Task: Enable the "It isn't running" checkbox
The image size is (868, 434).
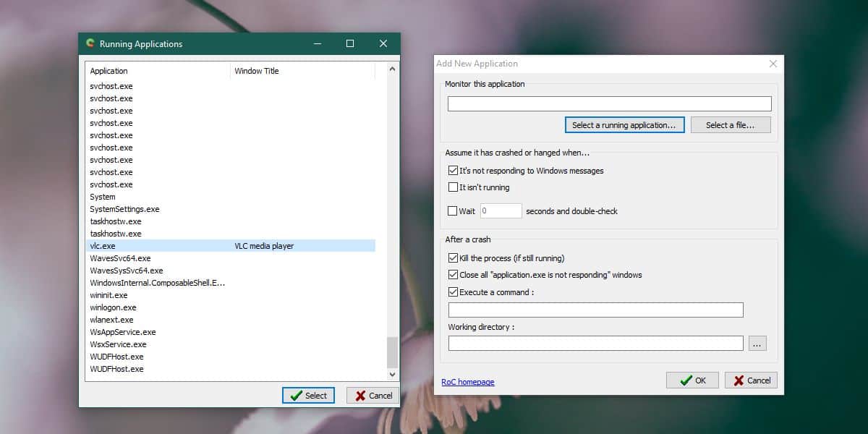Action: (x=453, y=187)
